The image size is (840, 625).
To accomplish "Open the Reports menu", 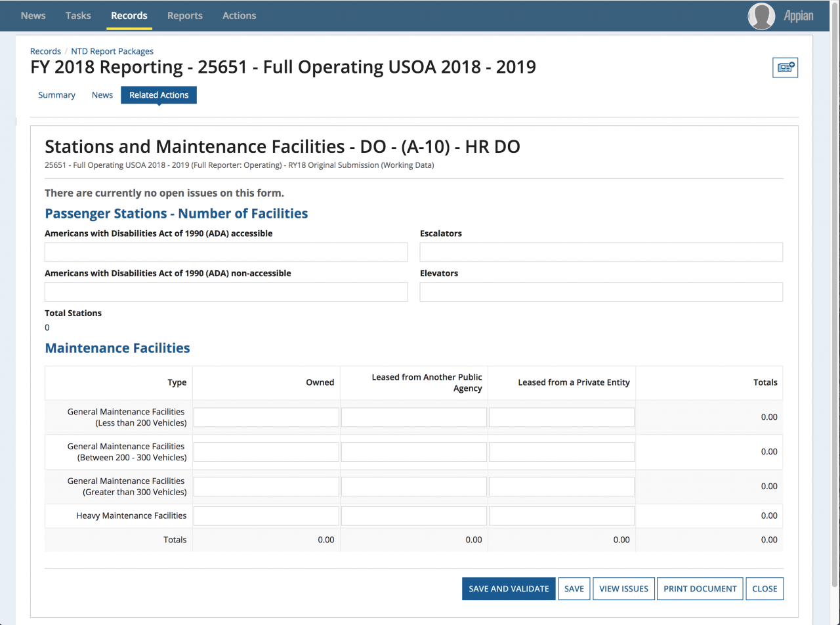I will coord(185,16).
